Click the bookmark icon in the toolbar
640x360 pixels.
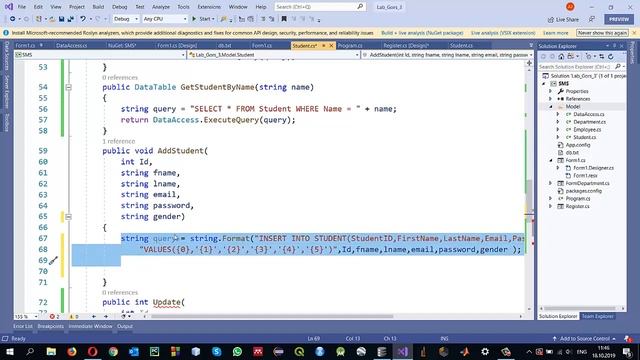[x=284, y=19]
